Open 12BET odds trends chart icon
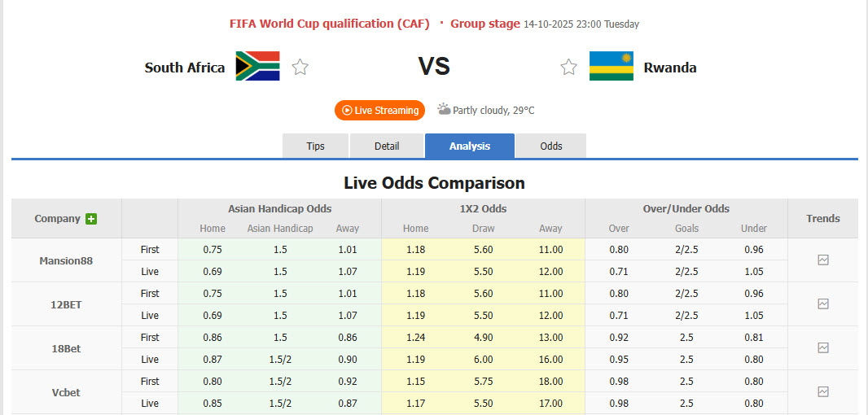This screenshot has height=415, width=868. click(823, 304)
